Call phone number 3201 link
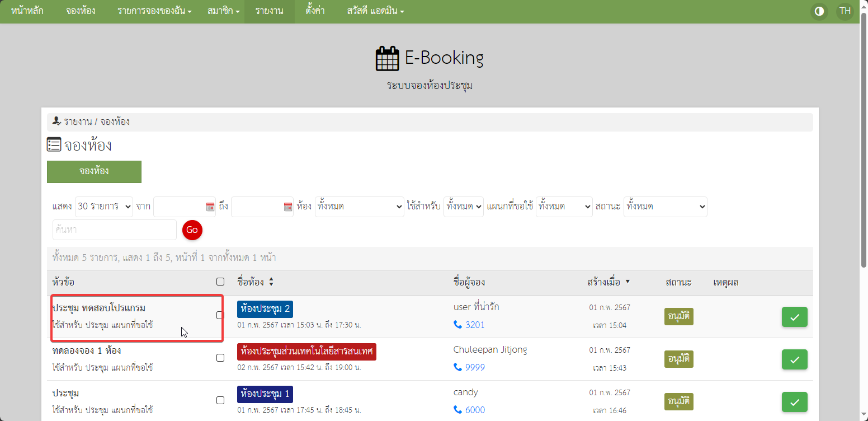 pyautogui.click(x=475, y=325)
